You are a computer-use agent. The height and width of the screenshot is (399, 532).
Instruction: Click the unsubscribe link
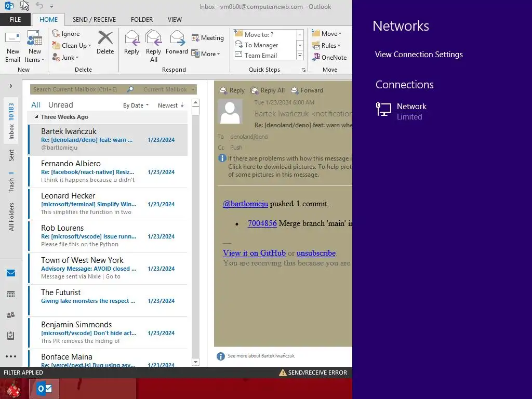tap(316, 253)
